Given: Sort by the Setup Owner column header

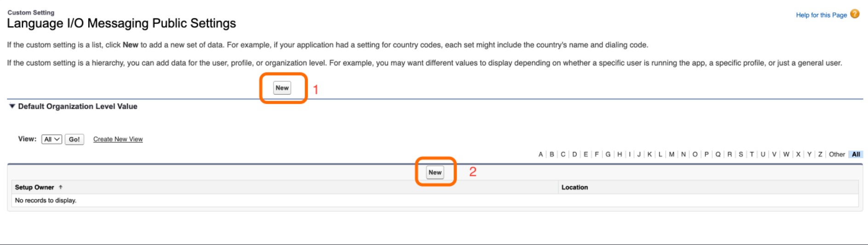Looking at the screenshot, I should pos(34,187).
